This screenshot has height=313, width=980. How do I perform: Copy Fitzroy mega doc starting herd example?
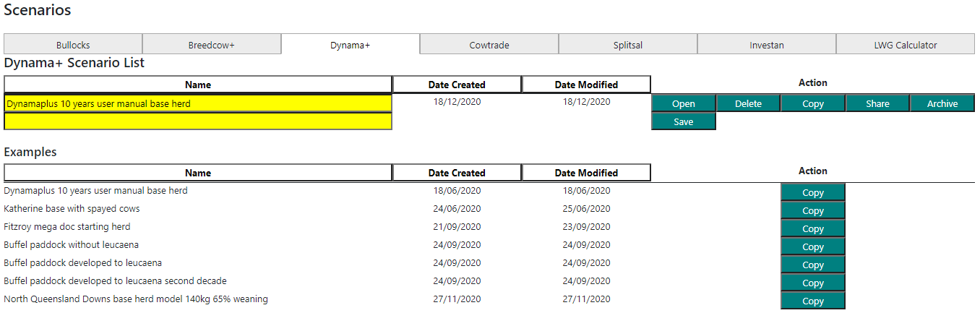point(813,228)
